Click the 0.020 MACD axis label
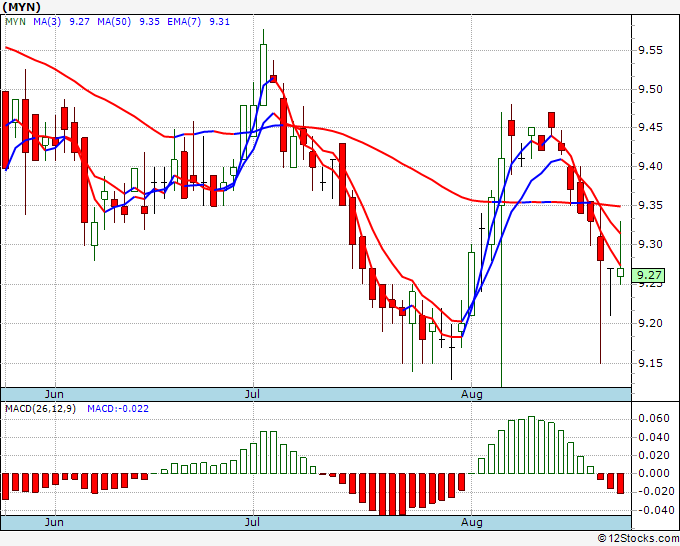680x546 pixels. click(654, 455)
